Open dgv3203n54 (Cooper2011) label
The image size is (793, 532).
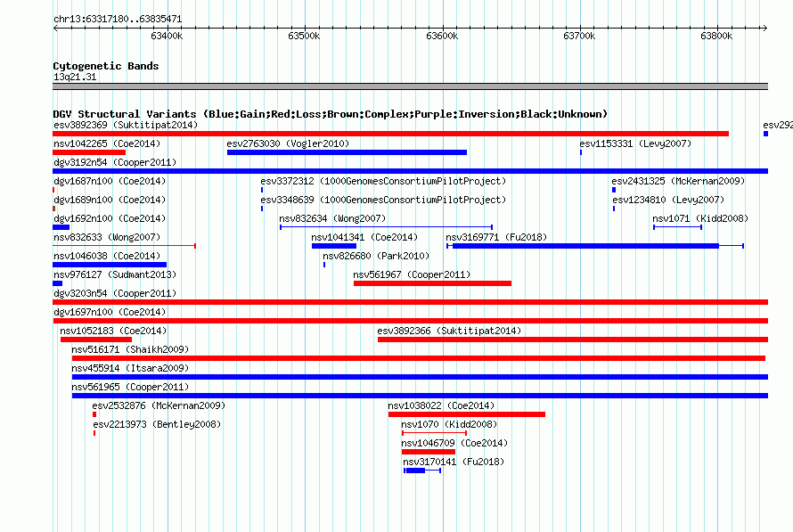[x=115, y=293]
